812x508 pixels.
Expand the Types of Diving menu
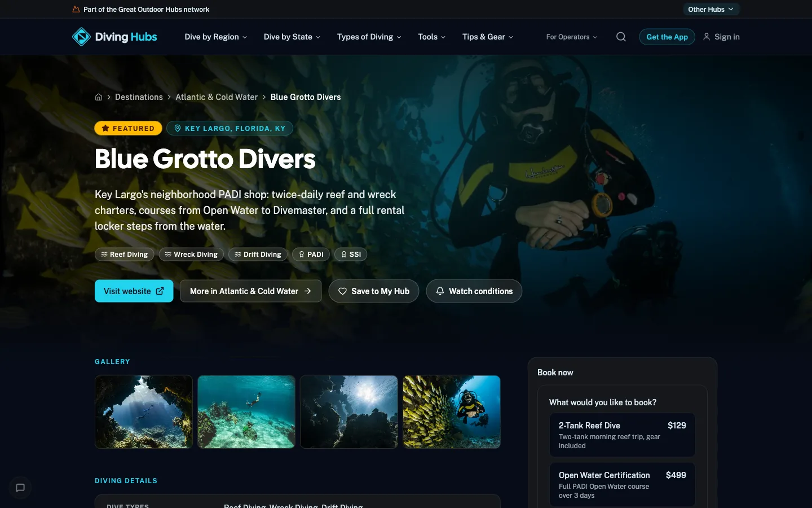coord(369,37)
